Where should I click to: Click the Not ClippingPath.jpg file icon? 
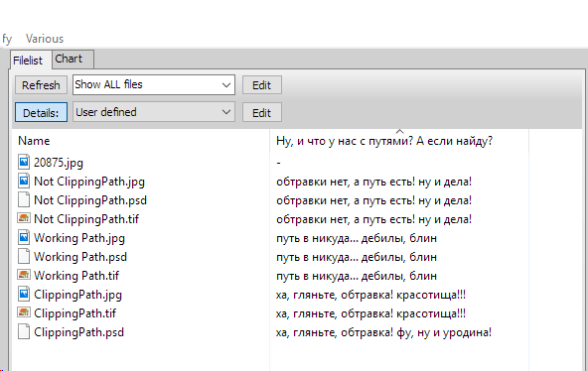pos(24,181)
